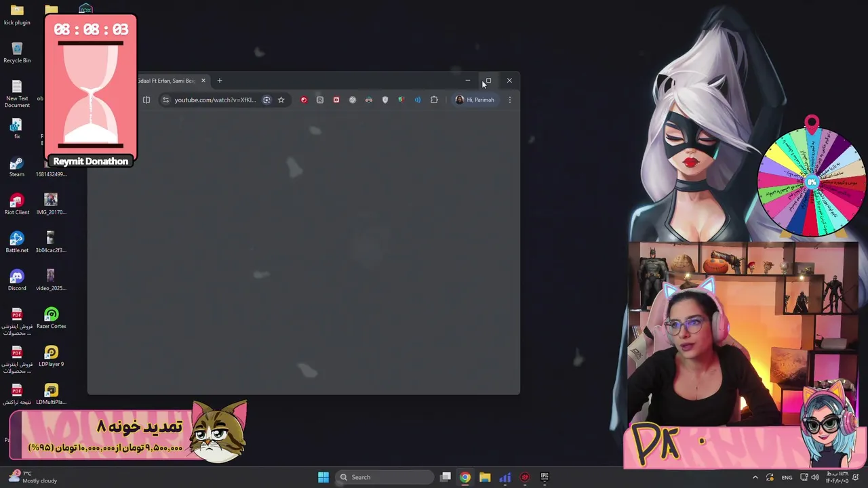Select the kick plugin folder

(x=17, y=14)
